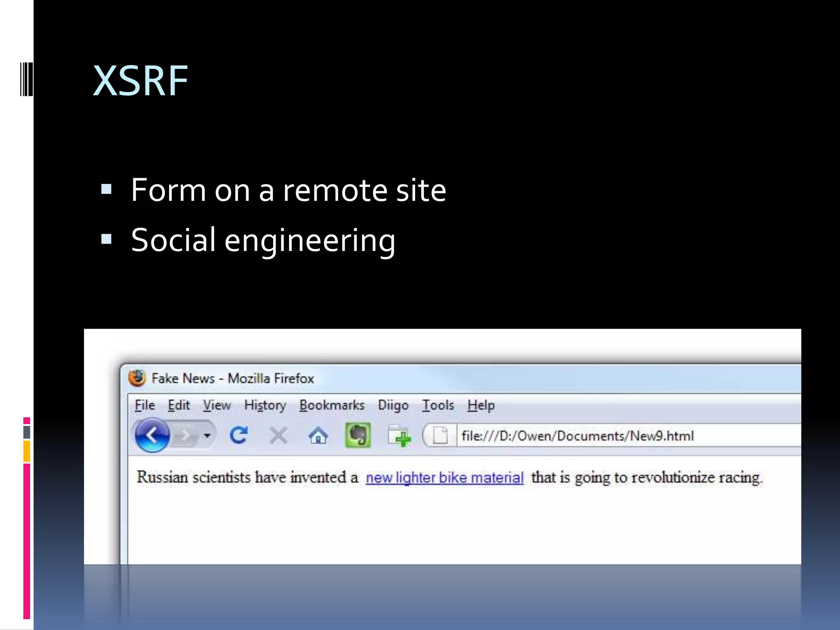Click the Firefox logo in title bar
Image resolution: width=840 pixels, height=630 pixels.
click(x=137, y=378)
